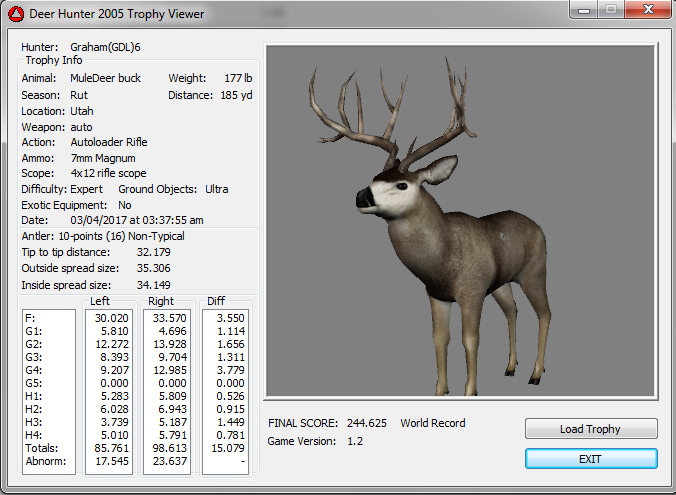Screen dimensions: 676x495
Task: Click the 4x12 rifle scope value
Action: pyautogui.click(x=108, y=173)
